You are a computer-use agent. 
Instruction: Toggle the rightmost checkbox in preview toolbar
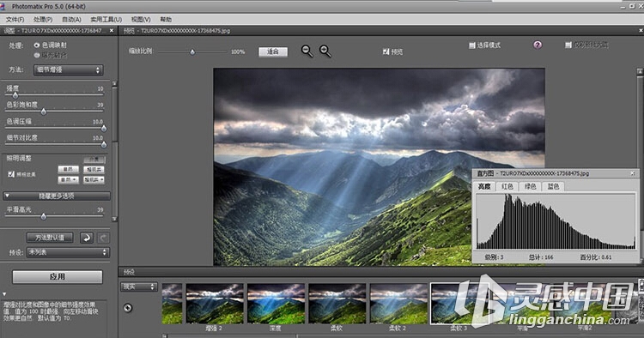[568, 45]
